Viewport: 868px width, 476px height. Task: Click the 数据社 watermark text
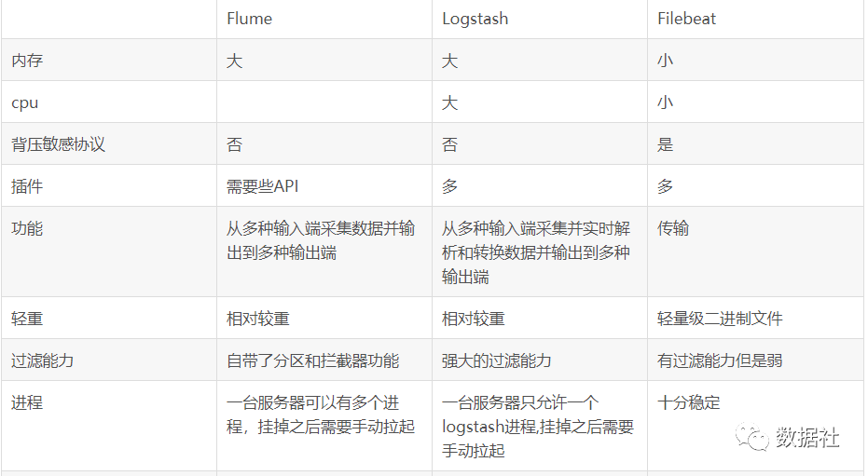pos(807,437)
